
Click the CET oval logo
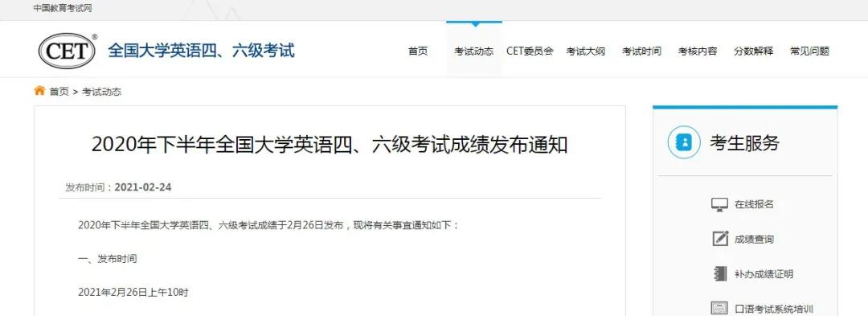pos(67,51)
